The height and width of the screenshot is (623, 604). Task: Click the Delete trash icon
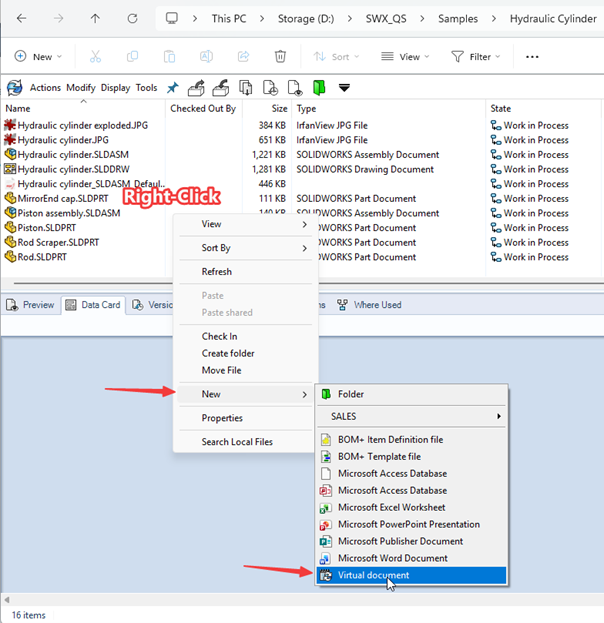[x=280, y=56]
